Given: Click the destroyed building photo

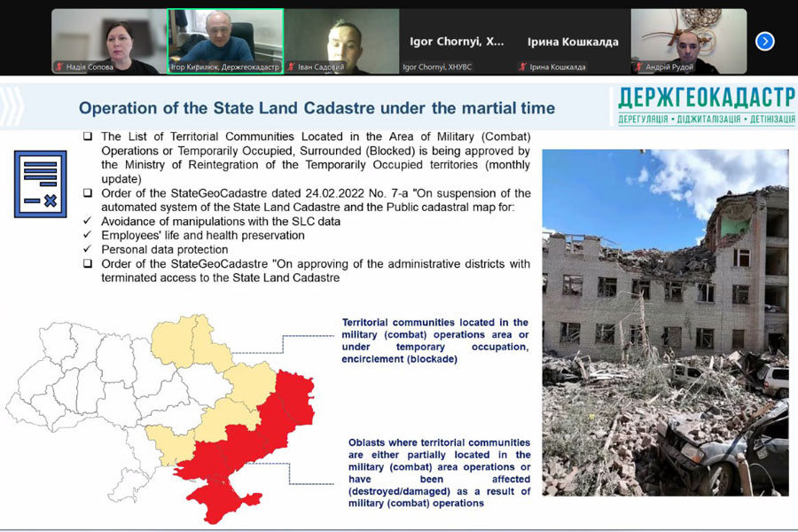Looking at the screenshot, I should tap(665, 322).
